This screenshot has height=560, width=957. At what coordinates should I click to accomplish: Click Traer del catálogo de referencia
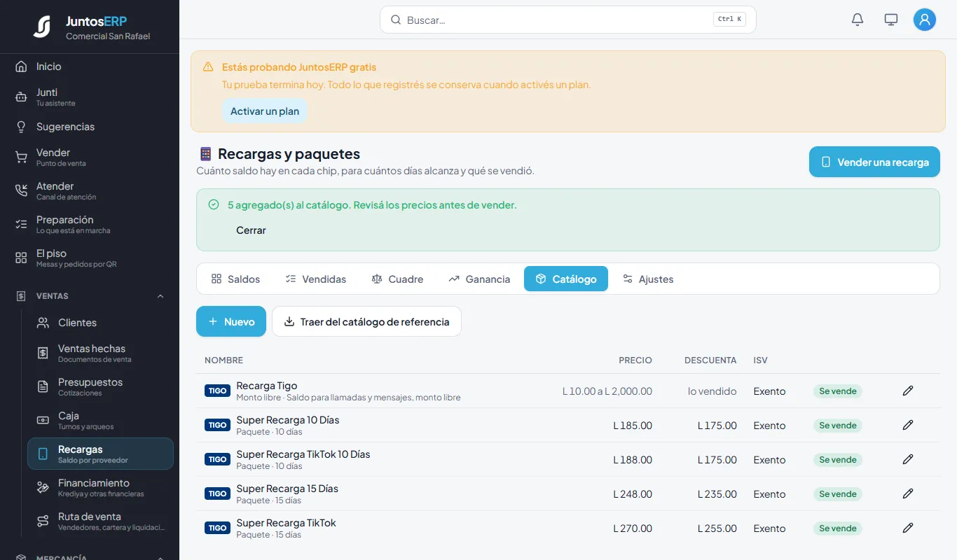(x=366, y=321)
